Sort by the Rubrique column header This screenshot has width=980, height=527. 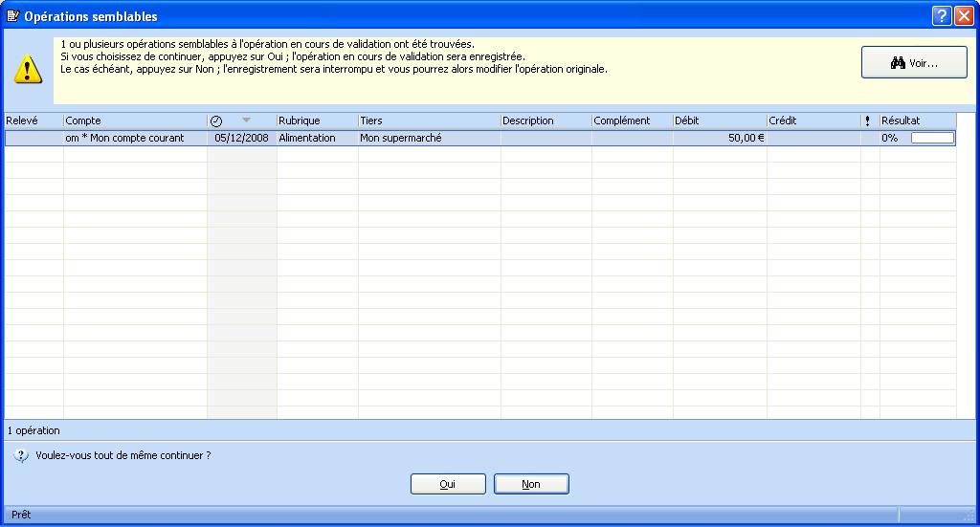point(316,121)
